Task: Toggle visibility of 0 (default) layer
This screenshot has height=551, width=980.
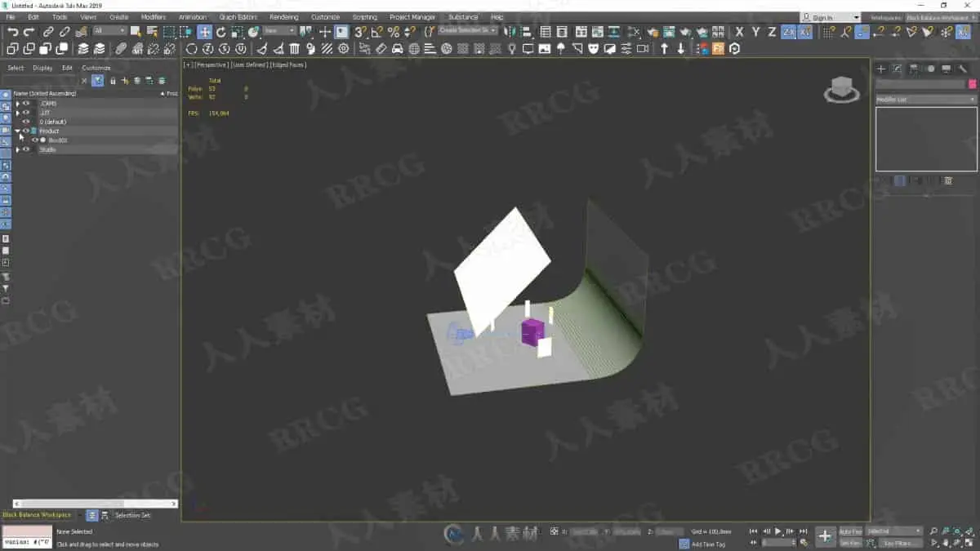Action: tap(26, 122)
